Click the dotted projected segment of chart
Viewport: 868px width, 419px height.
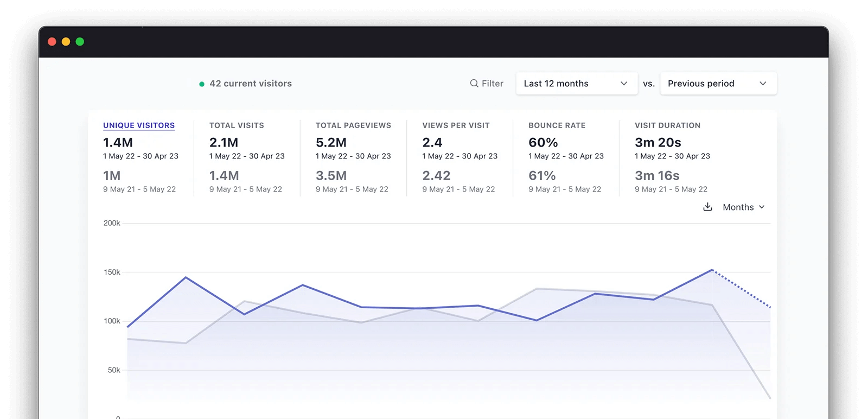coord(741,288)
